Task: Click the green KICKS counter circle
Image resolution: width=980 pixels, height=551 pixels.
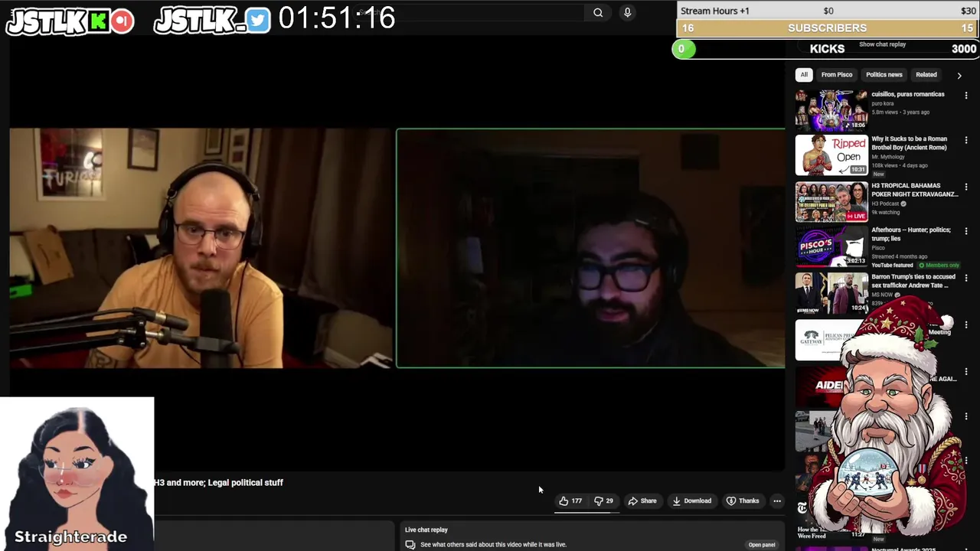Action: pyautogui.click(x=683, y=49)
